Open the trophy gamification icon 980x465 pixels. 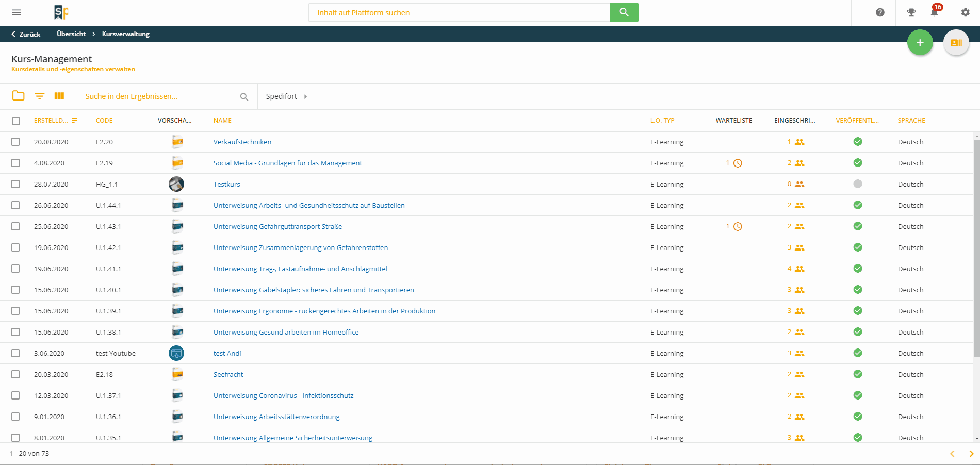click(911, 12)
